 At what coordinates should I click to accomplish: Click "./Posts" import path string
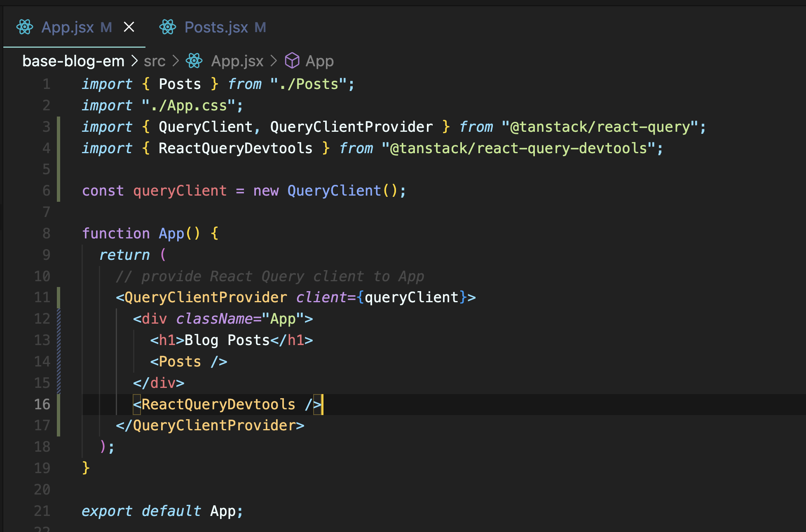click(308, 84)
